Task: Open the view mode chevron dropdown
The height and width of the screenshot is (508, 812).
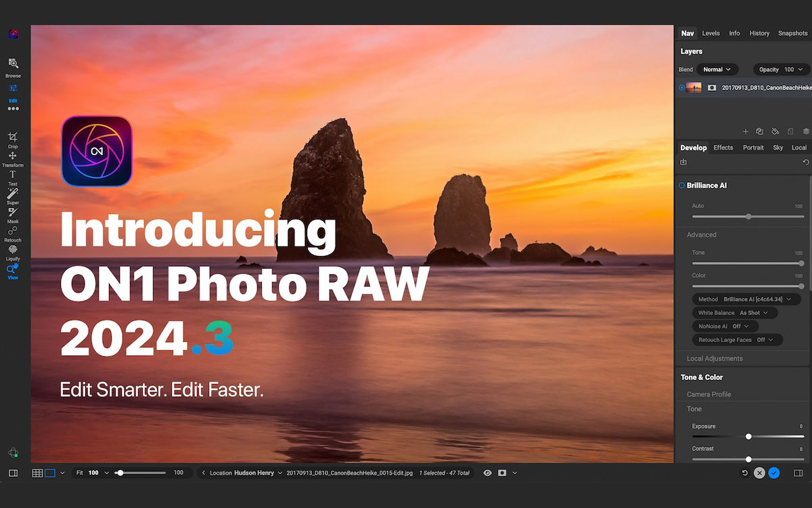Action: (x=62, y=473)
